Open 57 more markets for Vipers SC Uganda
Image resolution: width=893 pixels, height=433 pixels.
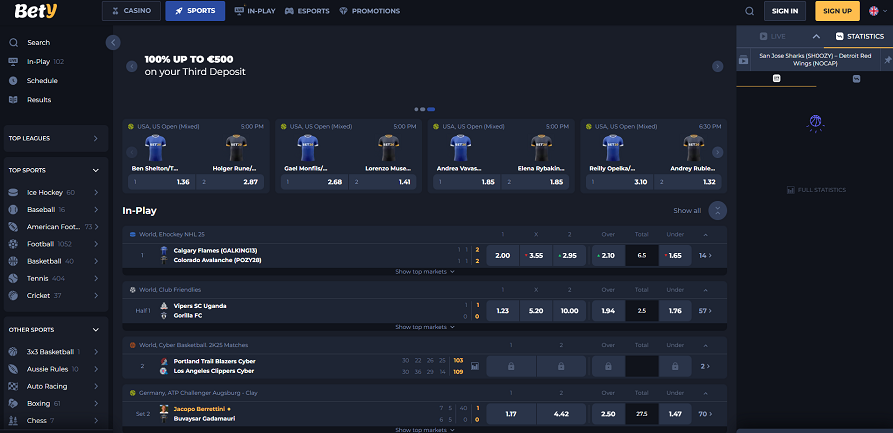[705, 311]
